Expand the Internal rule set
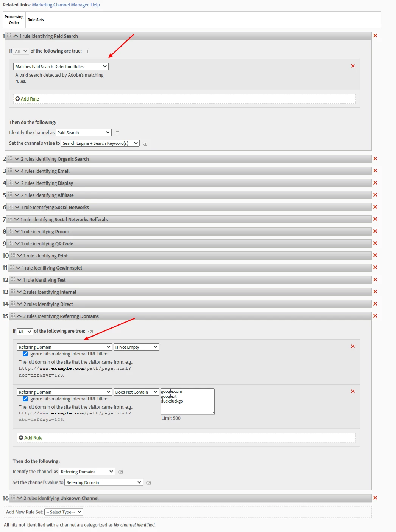This screenshot has height=532, width=396. tap(19, 292)
